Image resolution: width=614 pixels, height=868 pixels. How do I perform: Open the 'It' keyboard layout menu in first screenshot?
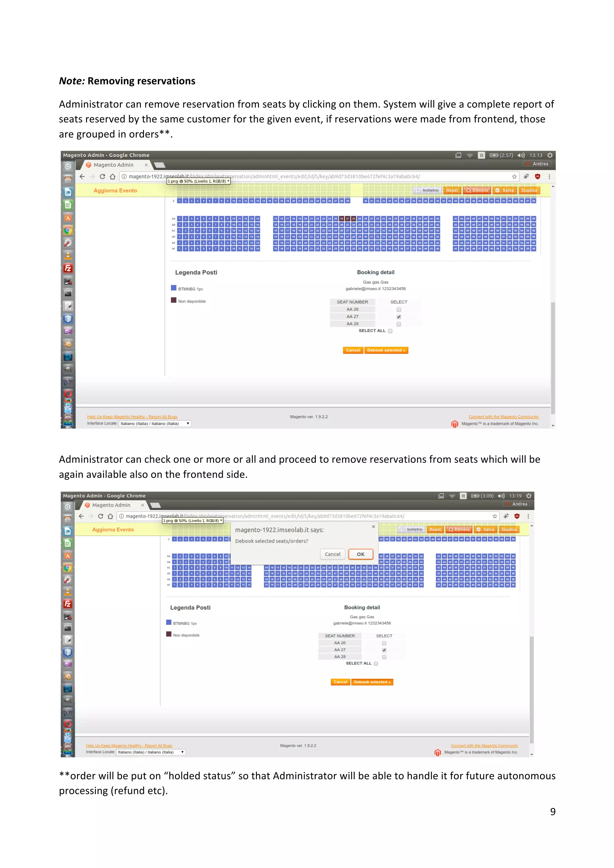[481, 155]
